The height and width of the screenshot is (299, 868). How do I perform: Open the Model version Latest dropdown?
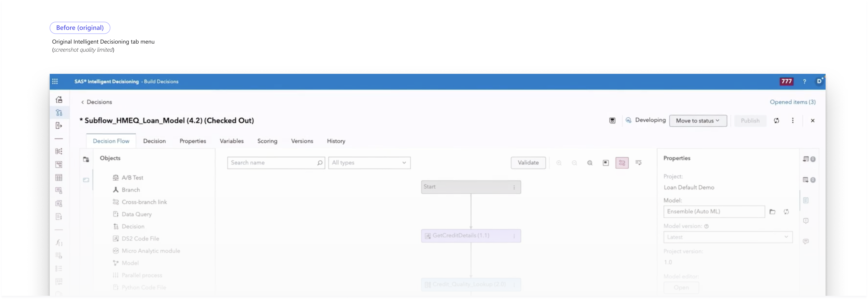click(728, 237)
